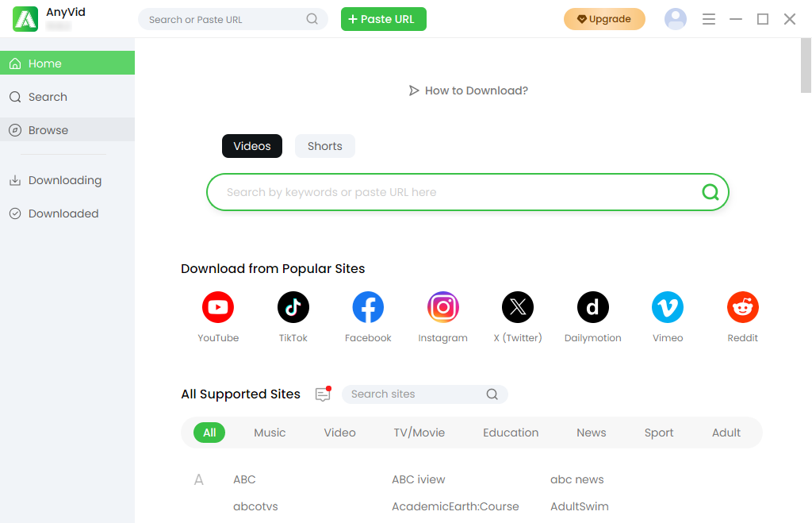
Task: Filter sites by Adult
Action: (726, 433)
